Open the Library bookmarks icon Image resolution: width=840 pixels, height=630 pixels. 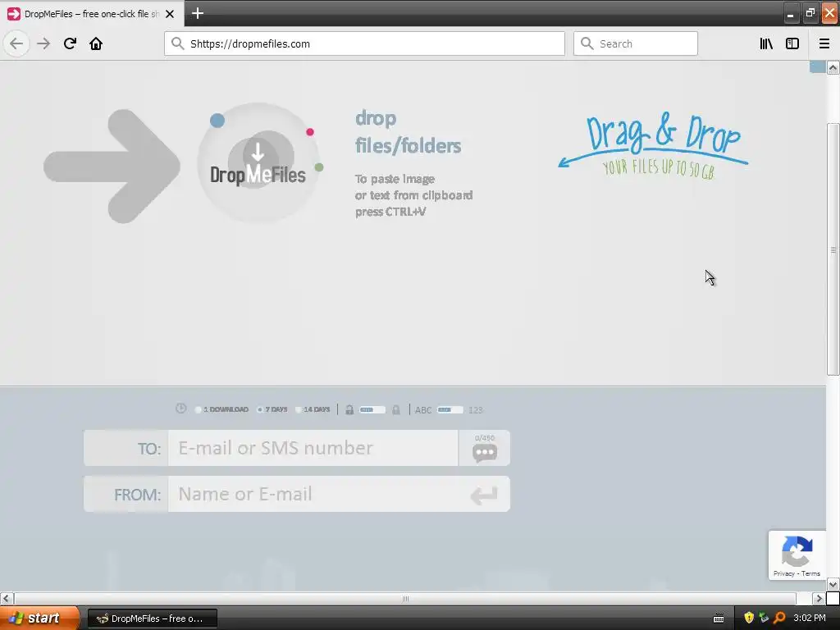coord(766,43)
